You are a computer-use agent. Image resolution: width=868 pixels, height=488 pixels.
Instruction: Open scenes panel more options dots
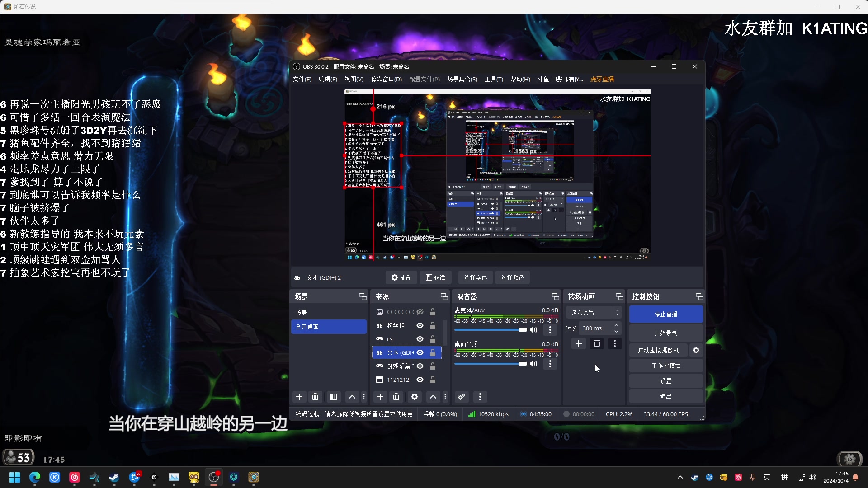364,397
